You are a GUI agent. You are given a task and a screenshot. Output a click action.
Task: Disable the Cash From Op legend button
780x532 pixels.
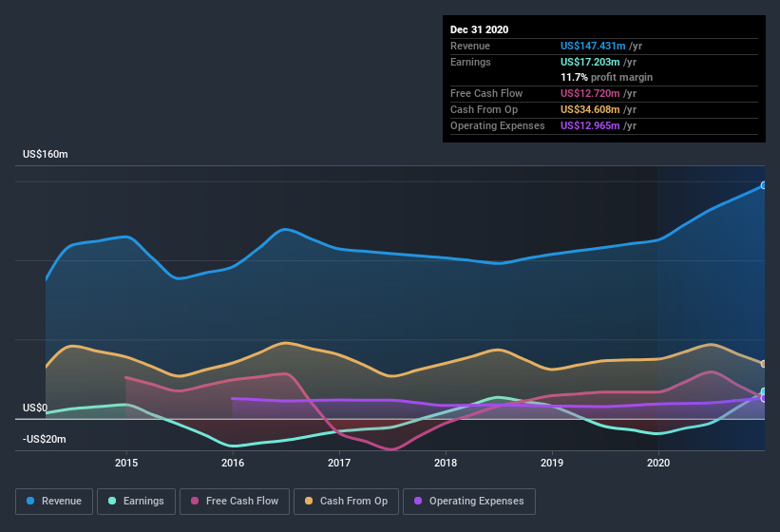[x=347, y=501]
